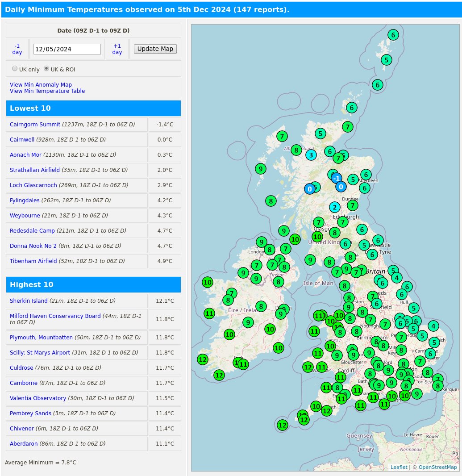The height and width of the screenshot is (476, 462).
Task: Click the 4 marker on Norfolk coast
Action: pyautogui.click(x=433, y=326)
